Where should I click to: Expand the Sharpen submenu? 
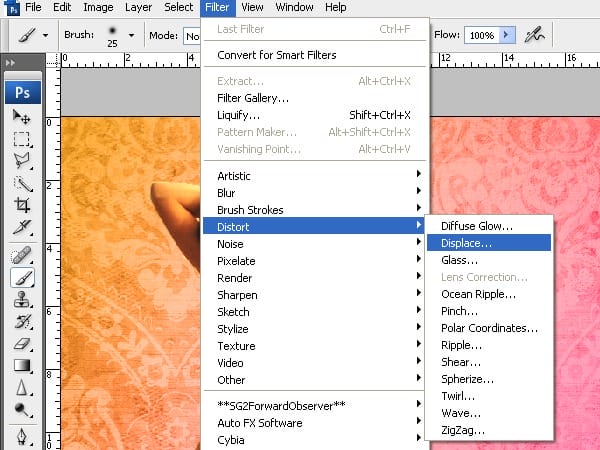tap(315, 295)
